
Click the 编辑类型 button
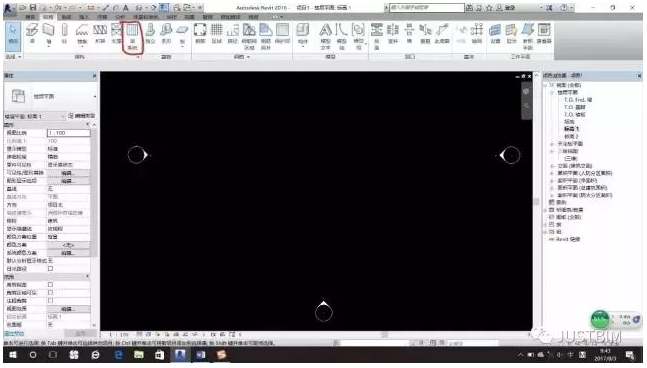82,116
